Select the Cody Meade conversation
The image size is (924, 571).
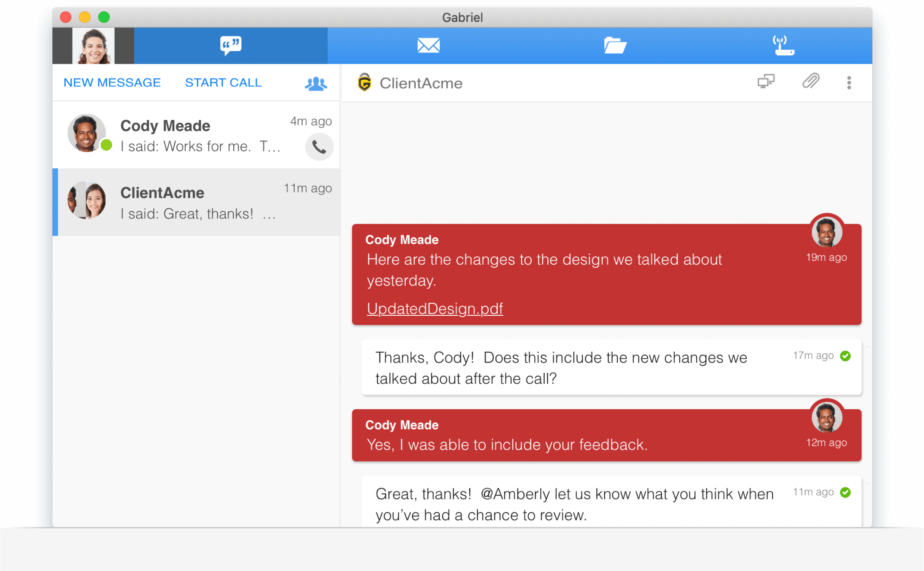tap(196, 135)
